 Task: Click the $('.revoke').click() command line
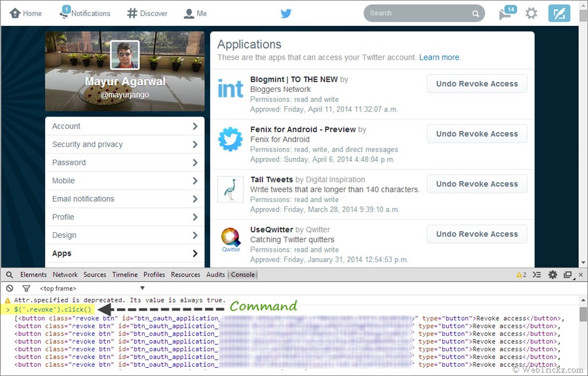(52, 309)
